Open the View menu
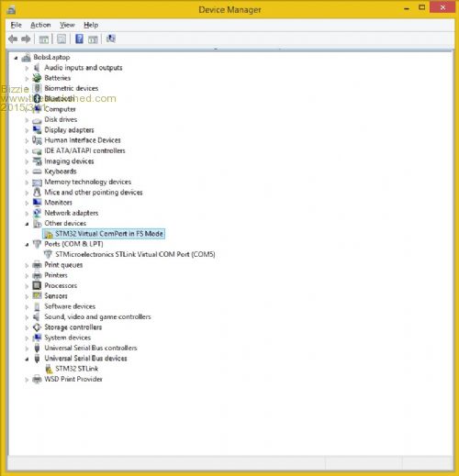The width and height of the screenshot is (459, 476). 67,25
